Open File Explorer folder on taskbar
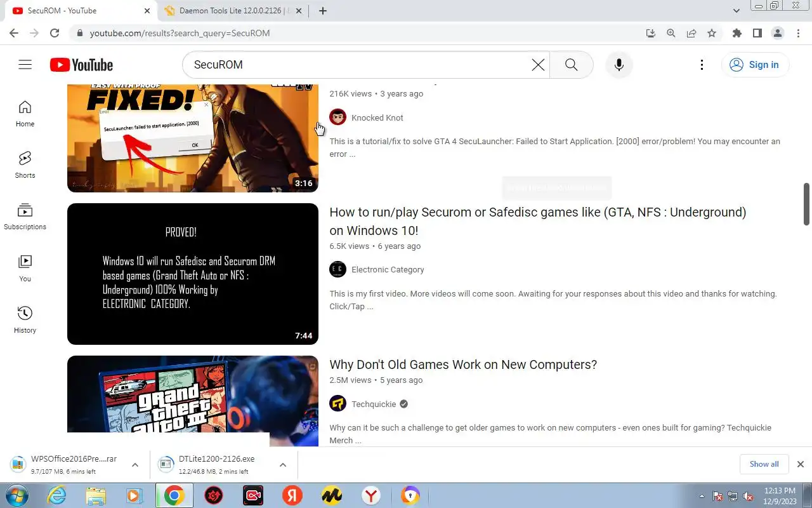The image size is (812, 508). coord(96,496)
